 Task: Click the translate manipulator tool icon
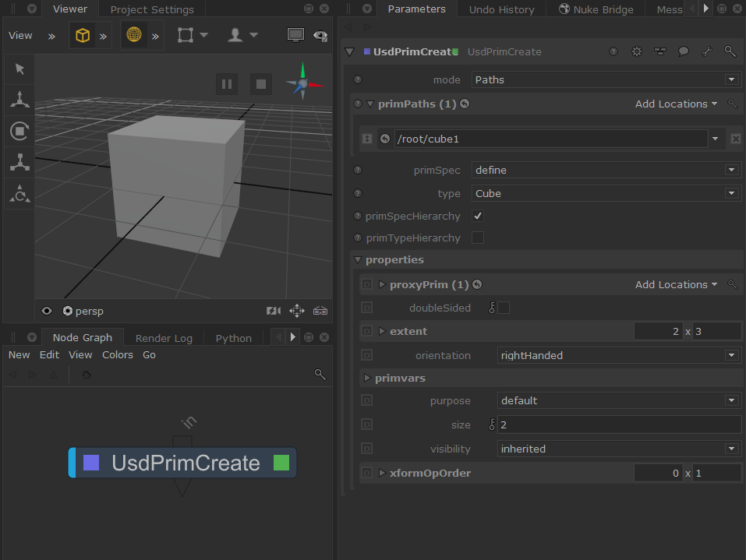(19, 100)
